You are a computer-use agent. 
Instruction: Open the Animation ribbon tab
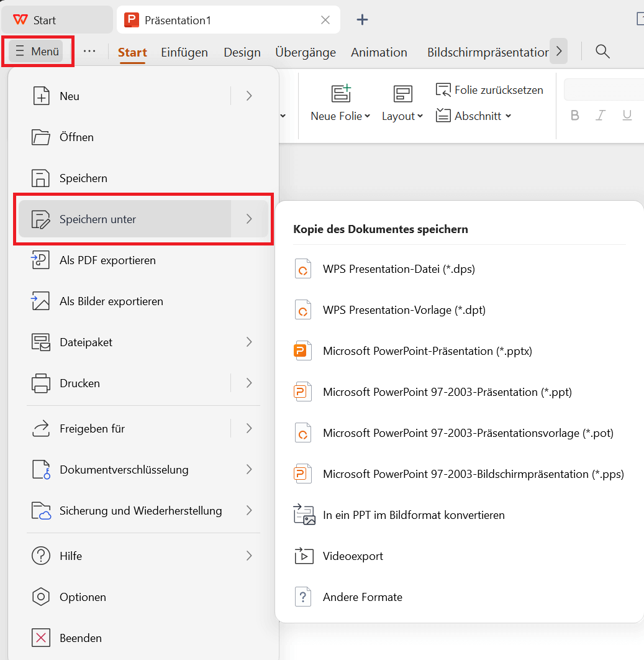[379, 52]
